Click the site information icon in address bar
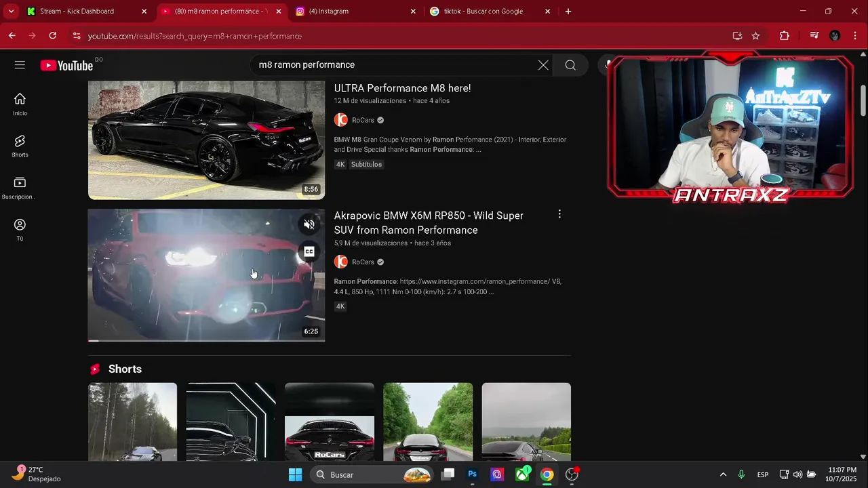Screen dimensions: 868x488 point(77,36)
